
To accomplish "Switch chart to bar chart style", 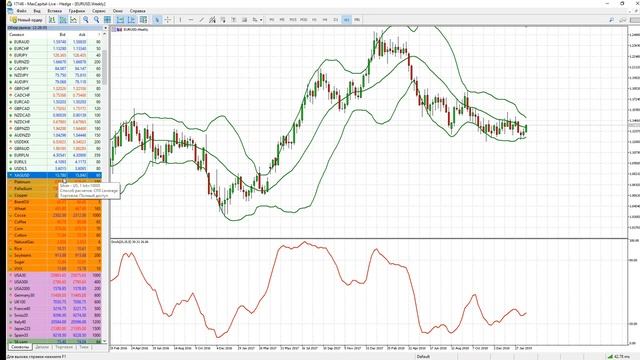I will (52, 20).
